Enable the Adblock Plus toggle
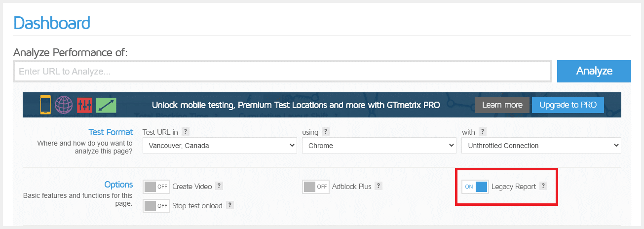This screenshot has height=229, width=644. point(316,187)
